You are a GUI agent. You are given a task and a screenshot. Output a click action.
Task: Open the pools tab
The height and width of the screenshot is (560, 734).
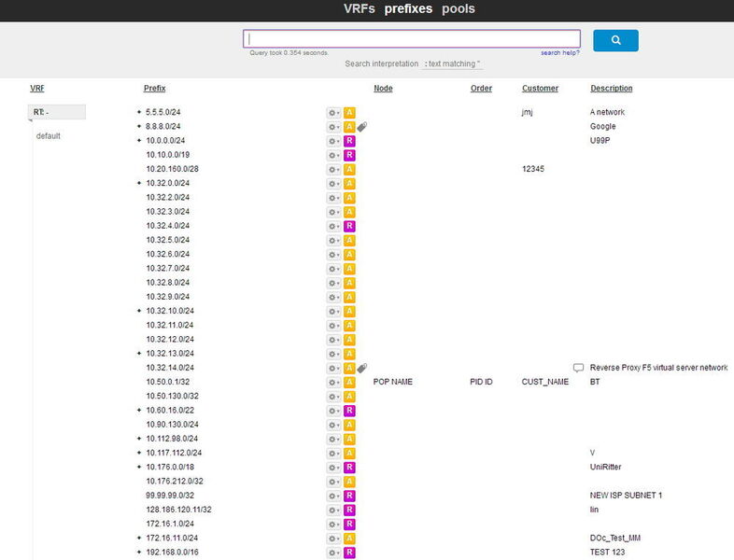click(459, 9)
